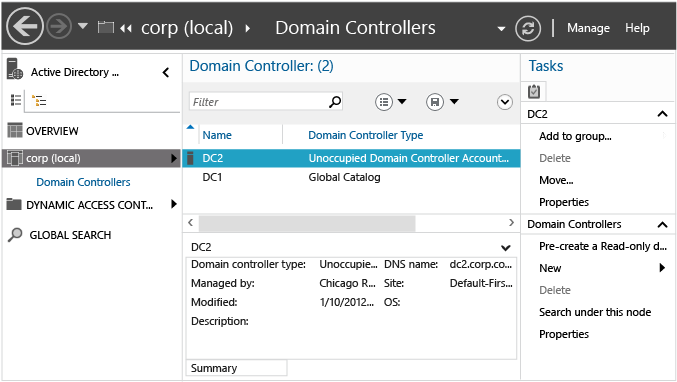Screen dimensions: 677x382
Task: Select the DC2 row
Action: coord(351,158)
